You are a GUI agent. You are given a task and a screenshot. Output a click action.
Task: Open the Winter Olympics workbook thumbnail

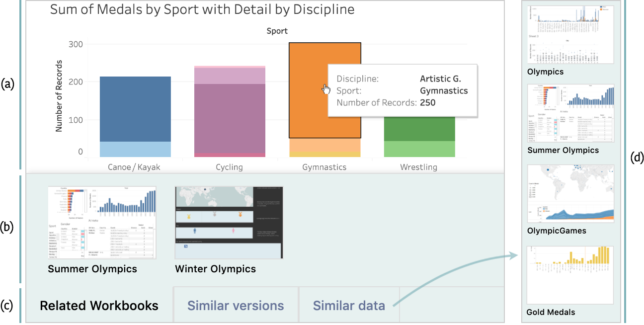pos(229,222)
